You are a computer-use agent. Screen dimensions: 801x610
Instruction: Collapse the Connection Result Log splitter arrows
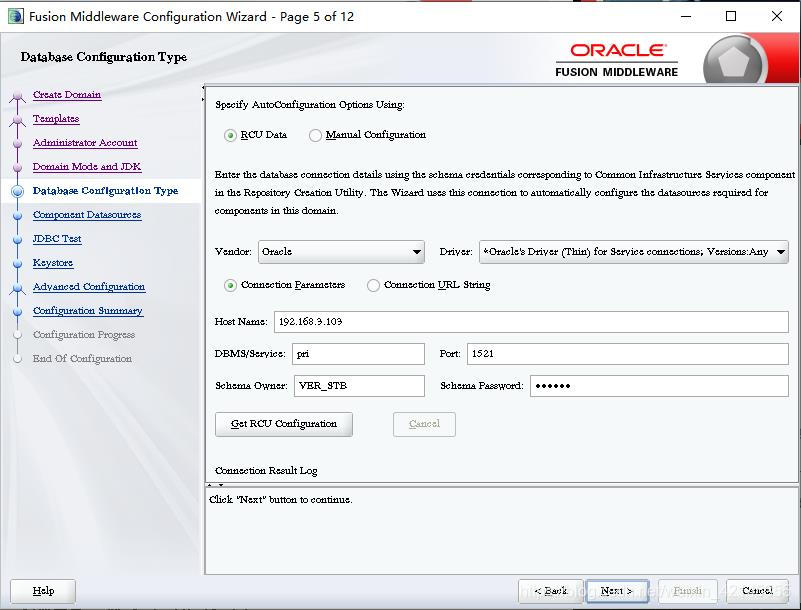click(215, 485)
